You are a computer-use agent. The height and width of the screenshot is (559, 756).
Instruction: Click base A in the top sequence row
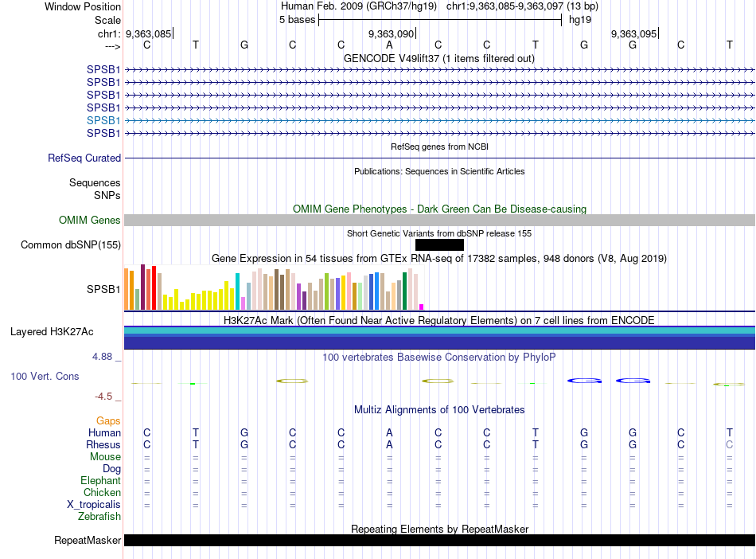coord(390,45)
